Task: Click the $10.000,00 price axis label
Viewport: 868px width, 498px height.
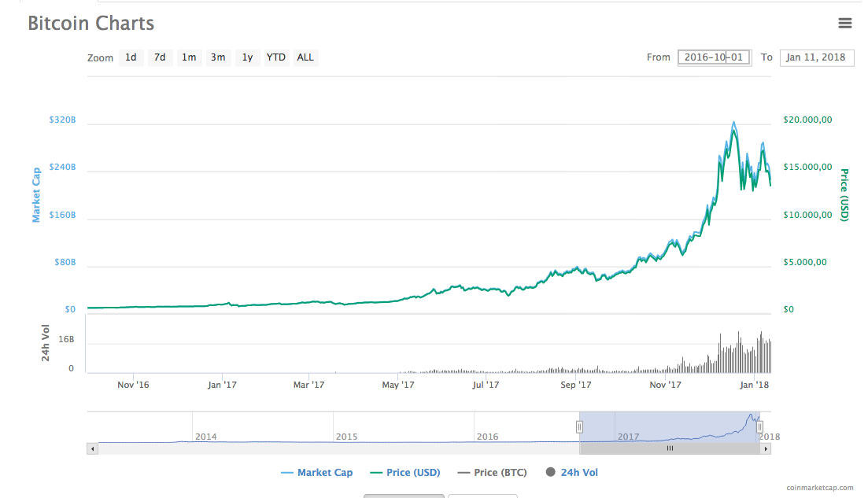Action: point(807,215)
